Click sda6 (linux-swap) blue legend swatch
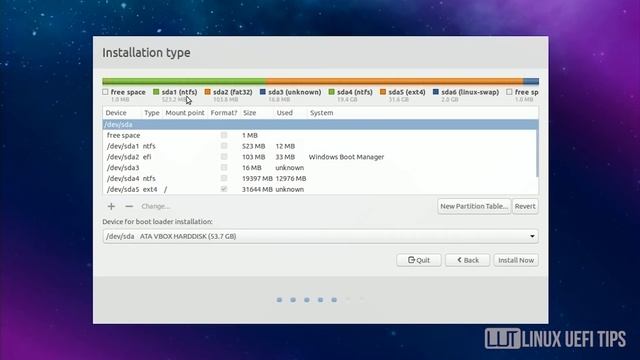The height and width of the screenshot is (360, 640). pyautogui.click(x=436, y=92)
